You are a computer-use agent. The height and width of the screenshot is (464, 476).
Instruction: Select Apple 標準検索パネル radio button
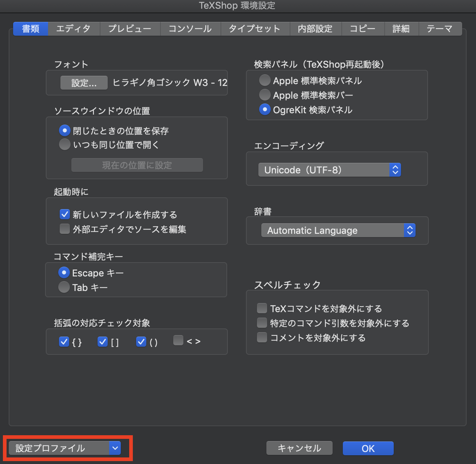point(265,80)
